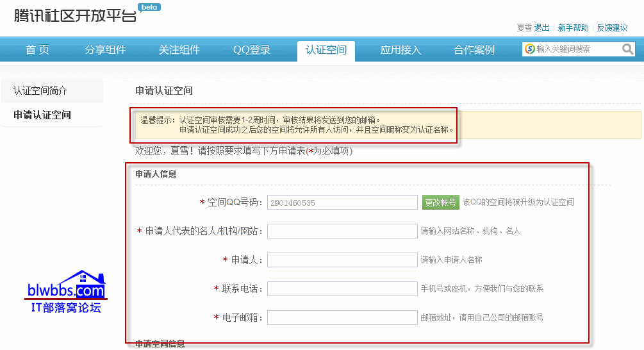Focus the keyword search input field

pos(577,49)
